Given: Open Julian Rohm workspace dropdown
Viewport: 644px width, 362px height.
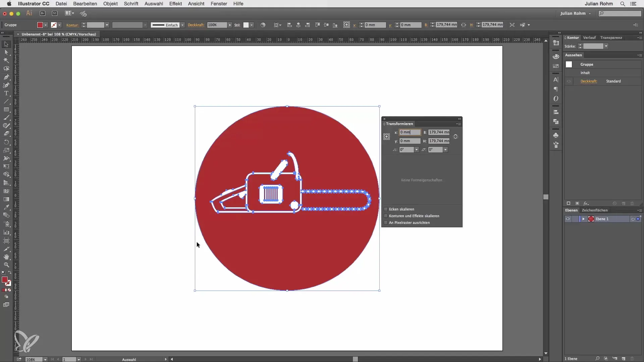Looking at the screenshot, I should pos(575,13).
